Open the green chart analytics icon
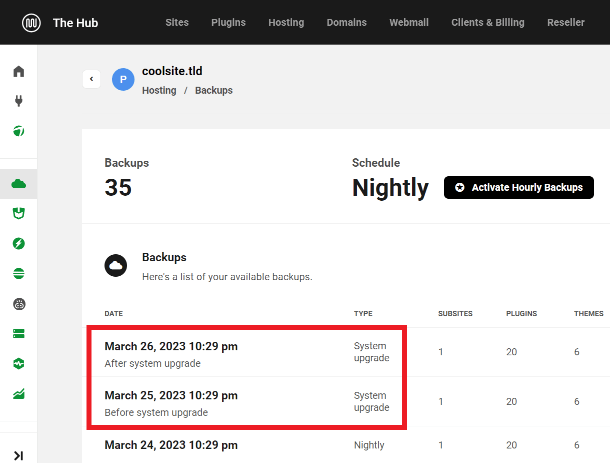The height and width of the screenshot is (463, 610). coord(18,397)
